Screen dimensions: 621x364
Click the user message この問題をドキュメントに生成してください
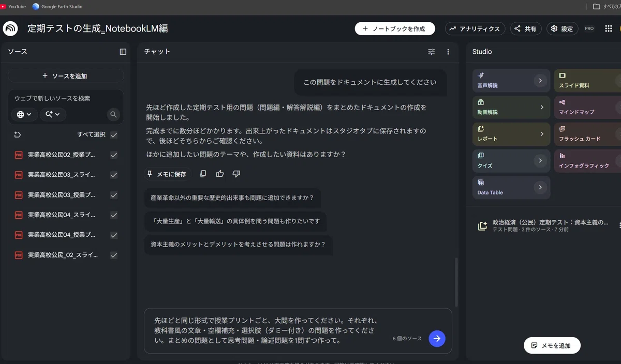tap(369, 82)
